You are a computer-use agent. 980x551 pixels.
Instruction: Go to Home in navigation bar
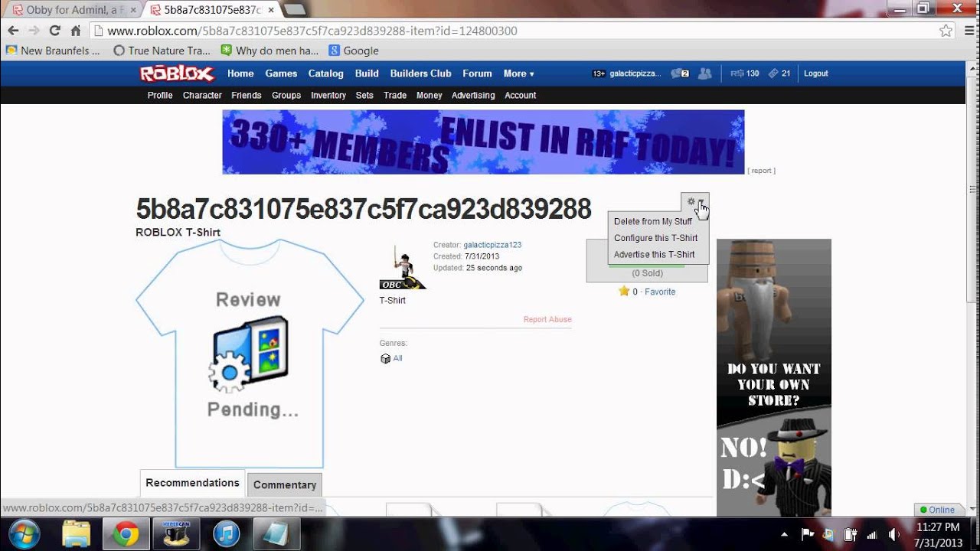[240, 73]
